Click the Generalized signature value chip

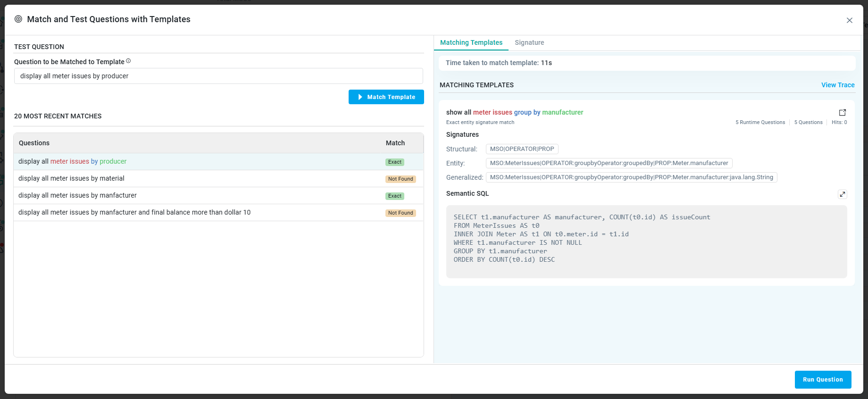pyautogui.click(x=631, y=177)
